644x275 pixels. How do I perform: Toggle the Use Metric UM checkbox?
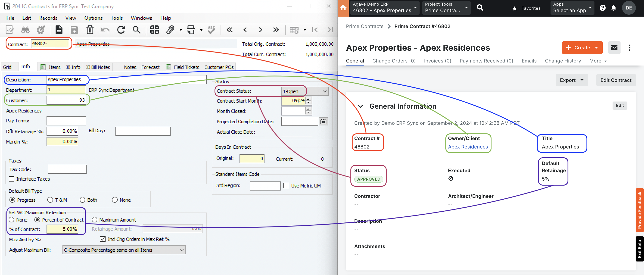click(286, 186)
